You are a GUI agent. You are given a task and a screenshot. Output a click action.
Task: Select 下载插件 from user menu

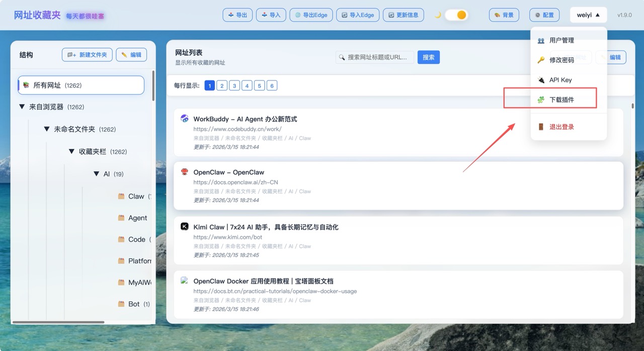click(561, 100)
